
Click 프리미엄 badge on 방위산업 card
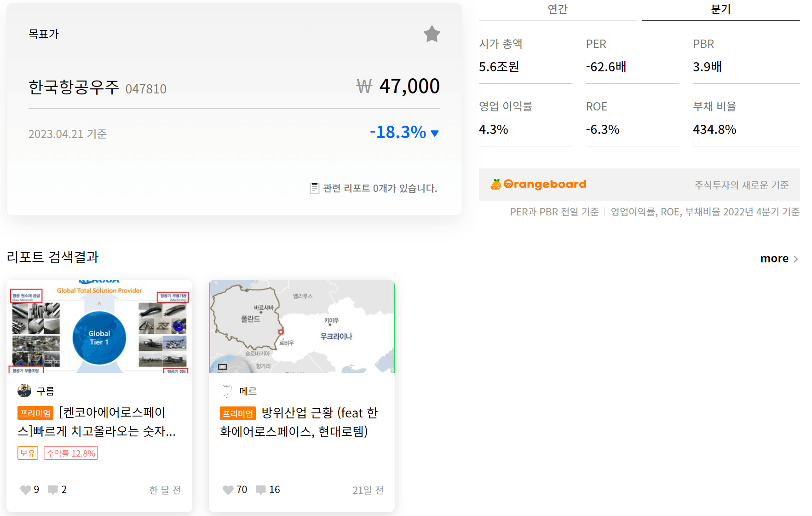coord(238,414)
